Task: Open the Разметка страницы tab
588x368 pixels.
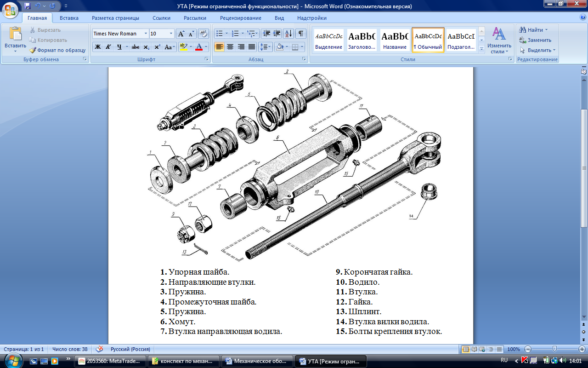Action: tap(115, 18)
